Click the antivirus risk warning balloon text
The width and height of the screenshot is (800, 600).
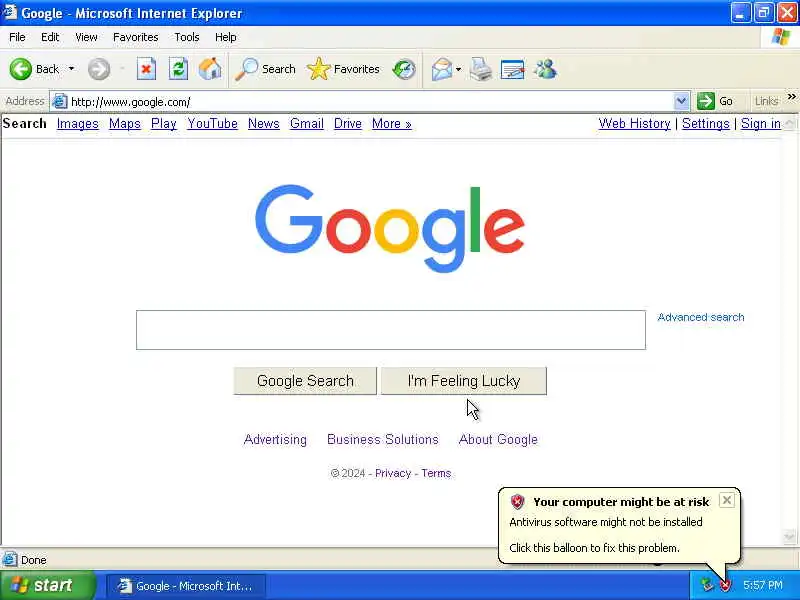click(606, 522)
